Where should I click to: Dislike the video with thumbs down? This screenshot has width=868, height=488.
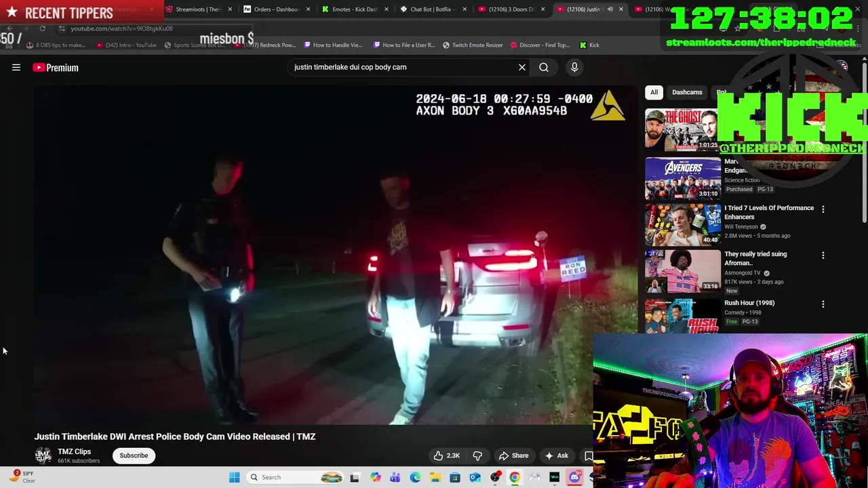[x=477, y=455]
